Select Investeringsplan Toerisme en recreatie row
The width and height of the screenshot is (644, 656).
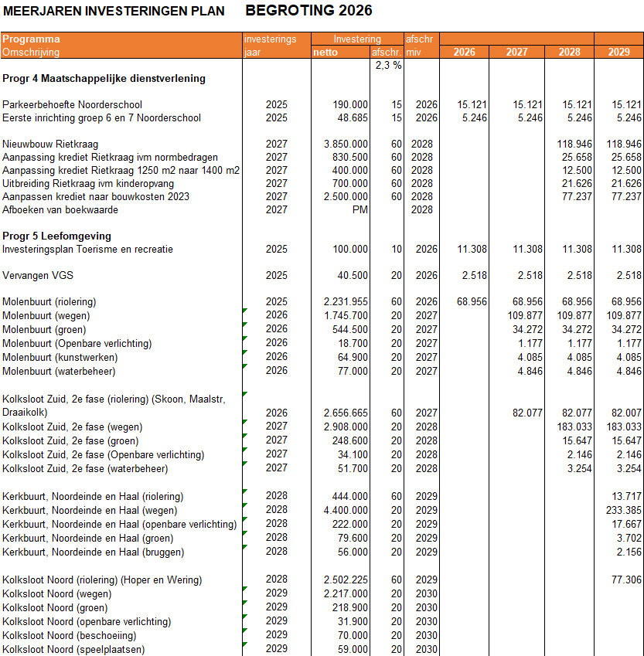[87, 249]
